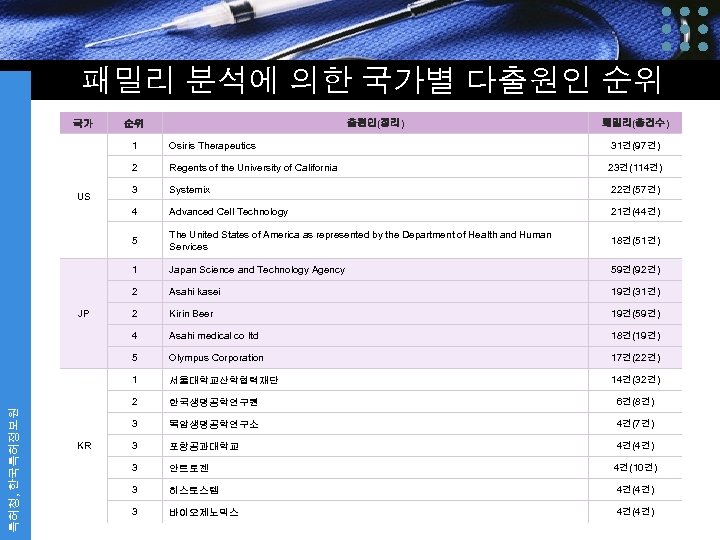Select the 'Asahi kasei' cell
The image size is (720, 540).
(x=375, y=292)
